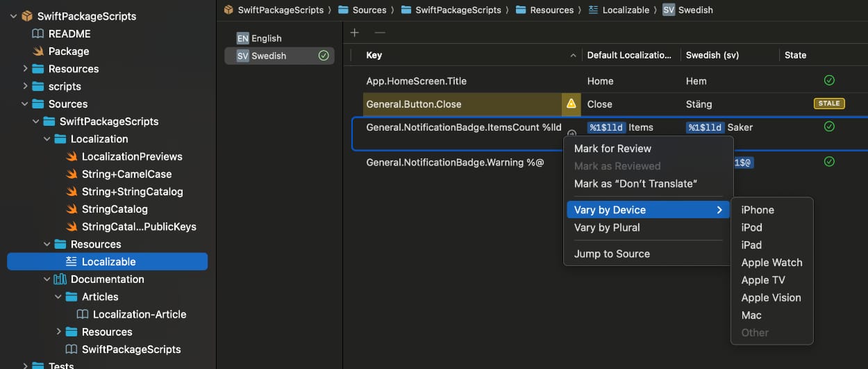Click the SV badge in breadcrumb bar
This screenshot has width=868, height=369.
(x=668, y=10)
